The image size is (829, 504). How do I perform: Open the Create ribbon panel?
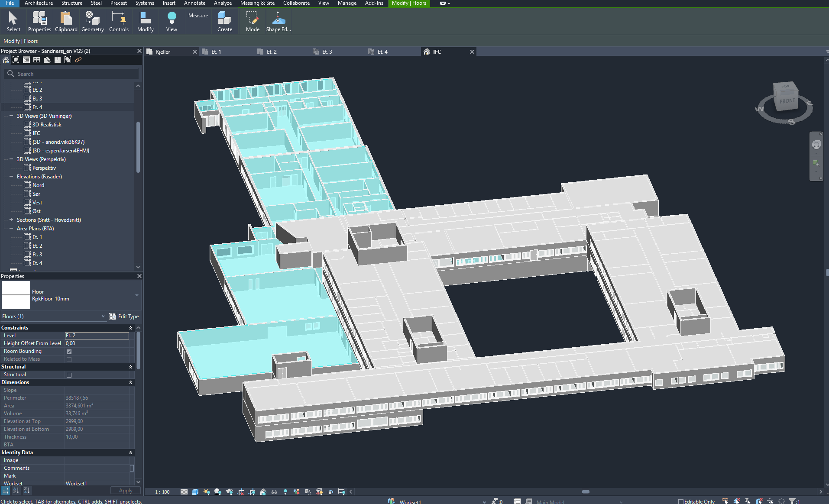coord(225,21)
